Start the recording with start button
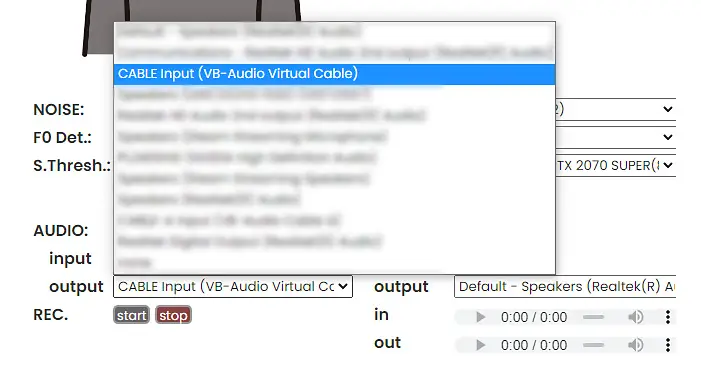The image size is (701, 385). pos(131,315)
